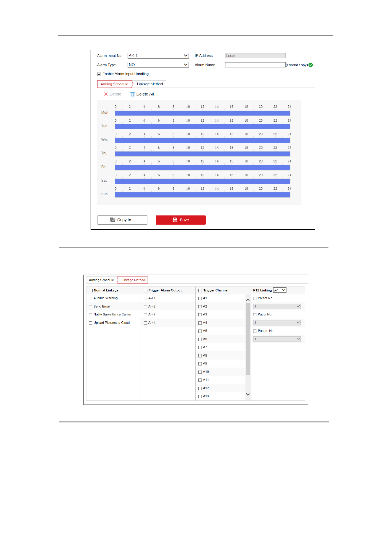
Task: Click the green checkmark next to Alarm Name
Action: coord(311,65)
